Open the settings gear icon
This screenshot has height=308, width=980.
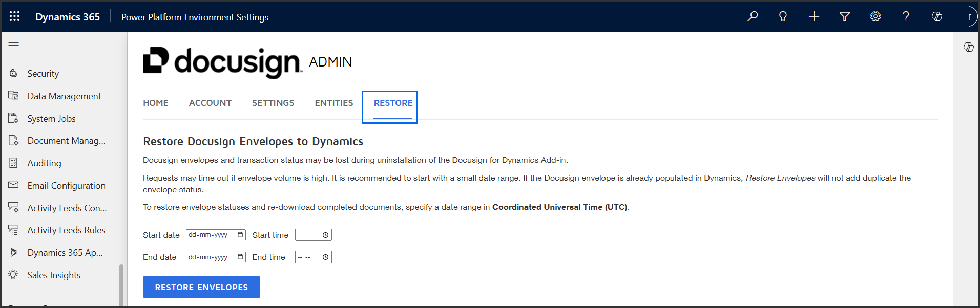(x=875, y=16)
